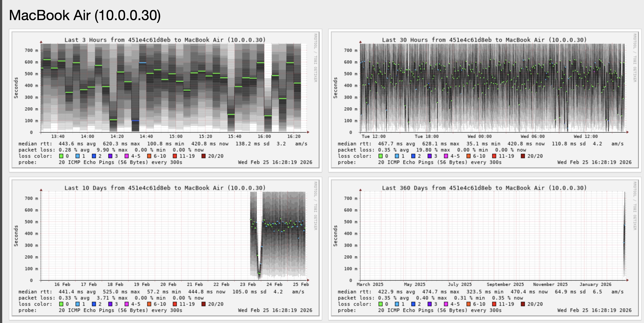
Task: Click magenta 4-5 swatch in 30 Hours graph
Action: (446, 156)
